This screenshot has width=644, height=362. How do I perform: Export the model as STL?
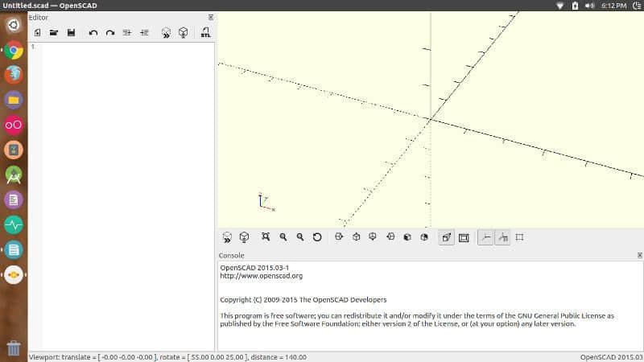[205, 33]
